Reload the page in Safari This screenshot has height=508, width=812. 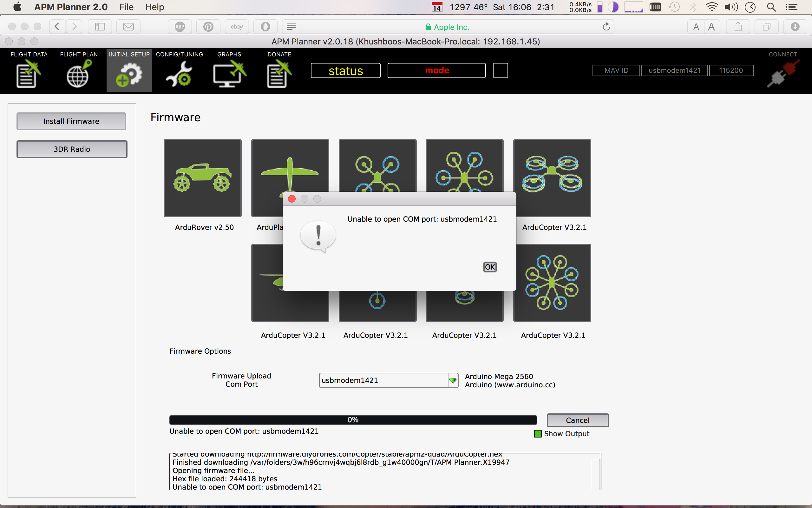click(606, 27)
